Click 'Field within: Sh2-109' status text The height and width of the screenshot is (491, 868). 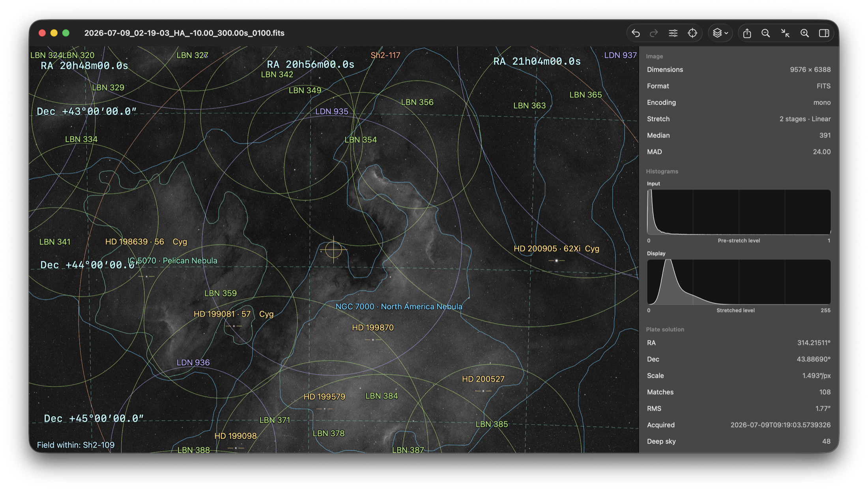pos(76,445)
